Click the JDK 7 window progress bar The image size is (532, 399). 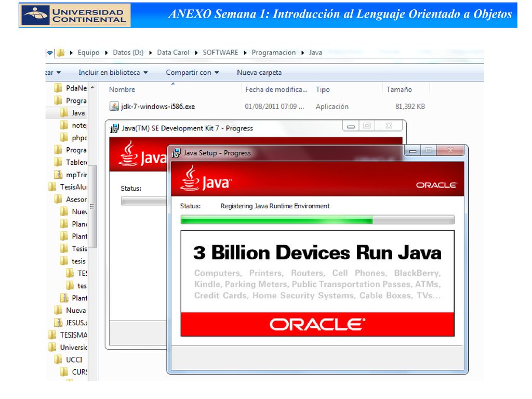144,201
